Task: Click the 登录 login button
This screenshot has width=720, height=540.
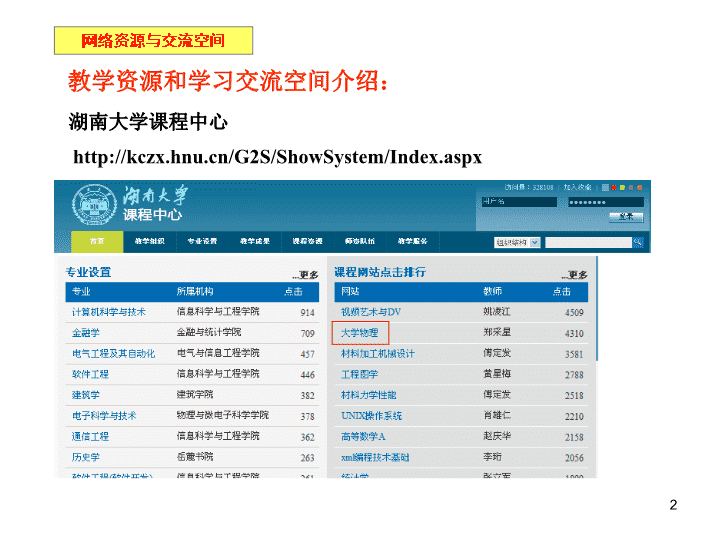Action: pyautogui.click(x=626, y=217)
